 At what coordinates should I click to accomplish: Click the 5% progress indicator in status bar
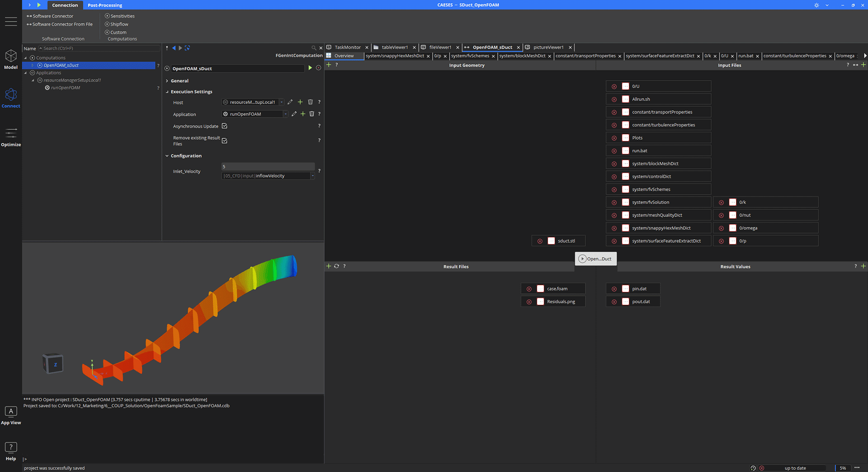tap(842, 468)
